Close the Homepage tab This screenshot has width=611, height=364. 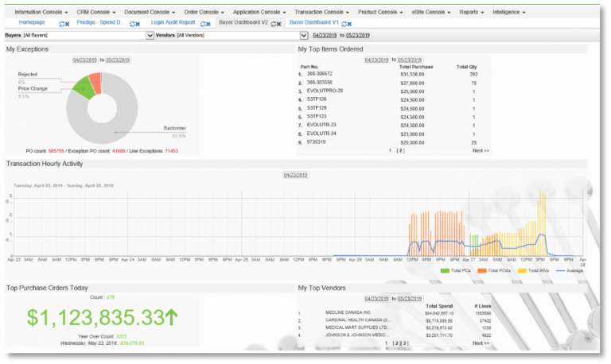click(68, 24)
